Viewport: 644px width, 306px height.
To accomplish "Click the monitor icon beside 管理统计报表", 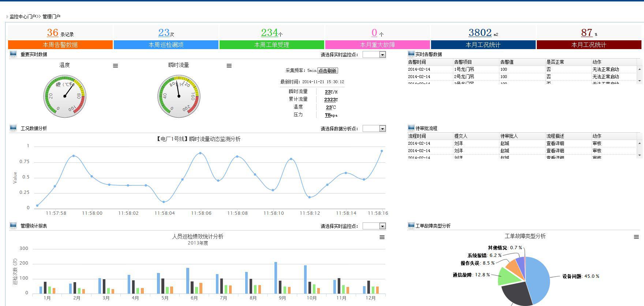I will [x=13, y=226].
